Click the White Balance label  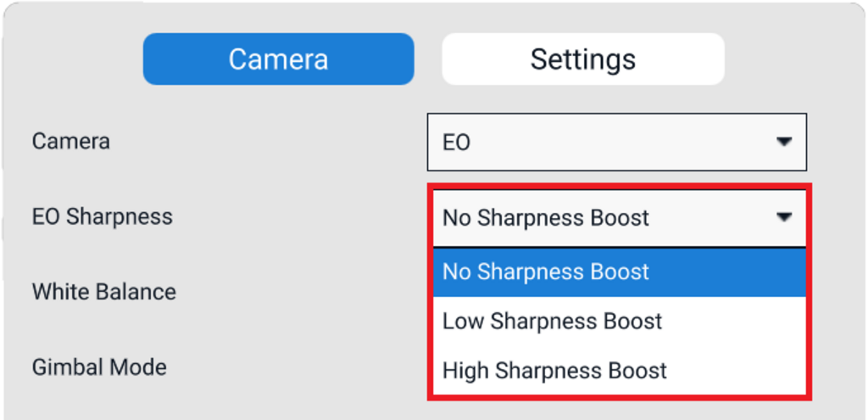coord(103,292)
